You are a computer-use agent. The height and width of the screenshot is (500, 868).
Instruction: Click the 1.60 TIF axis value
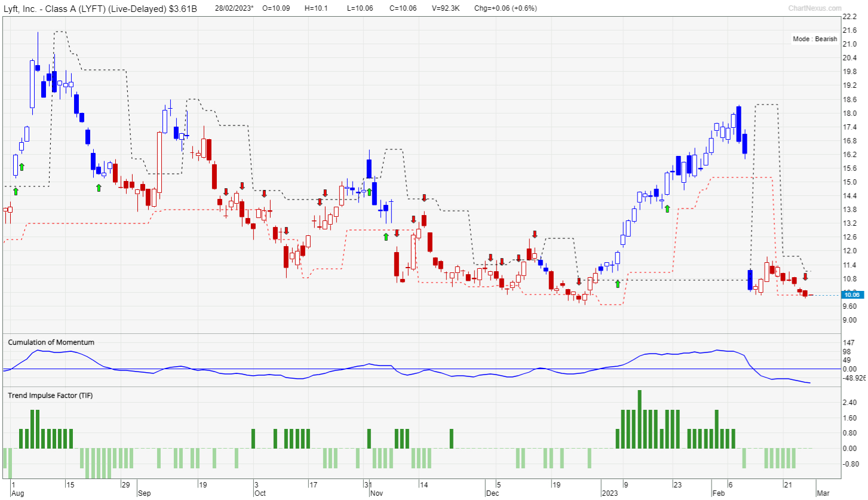tap(849, 419)
